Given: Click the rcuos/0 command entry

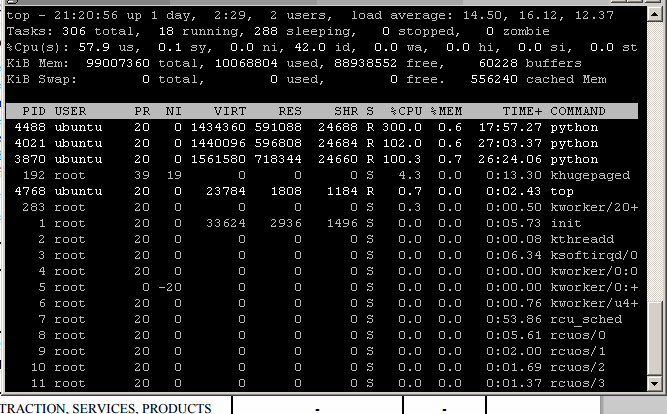Looking at the screenshot, I should click(x=578, y=335).
